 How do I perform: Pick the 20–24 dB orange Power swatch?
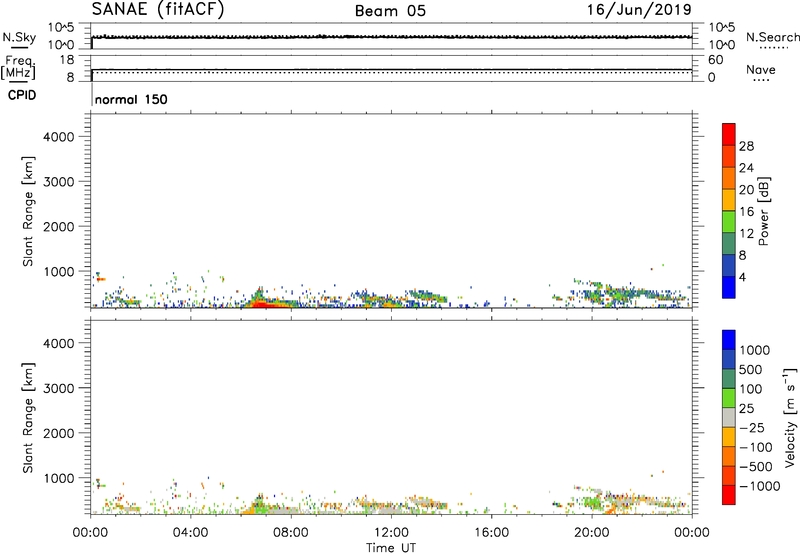coord(729,179)
